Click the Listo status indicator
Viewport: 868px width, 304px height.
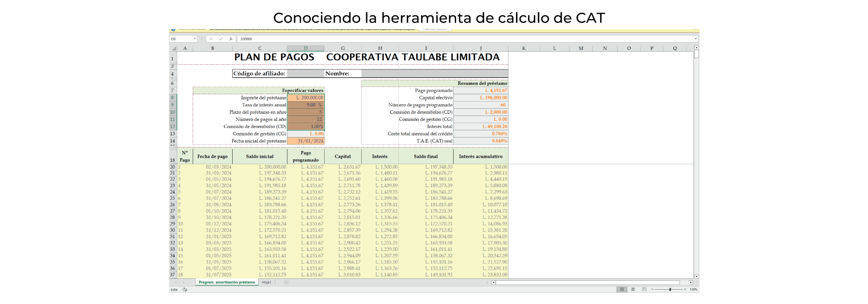[x=174, y=289]
